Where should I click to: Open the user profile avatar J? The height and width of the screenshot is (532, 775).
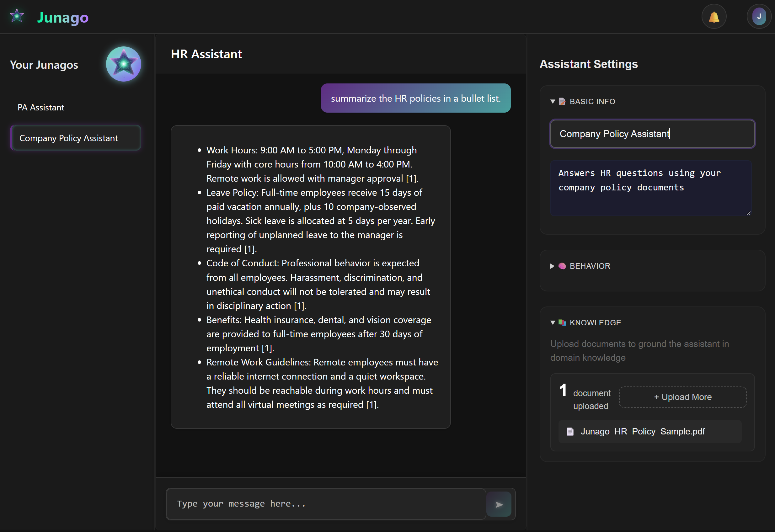(x=759, y=17)
